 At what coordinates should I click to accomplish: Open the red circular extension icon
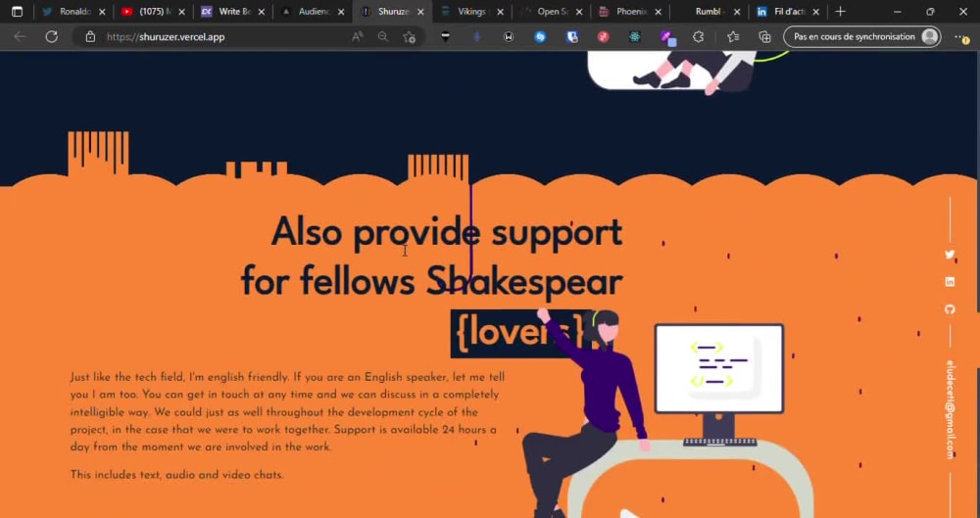pos(603,37)
